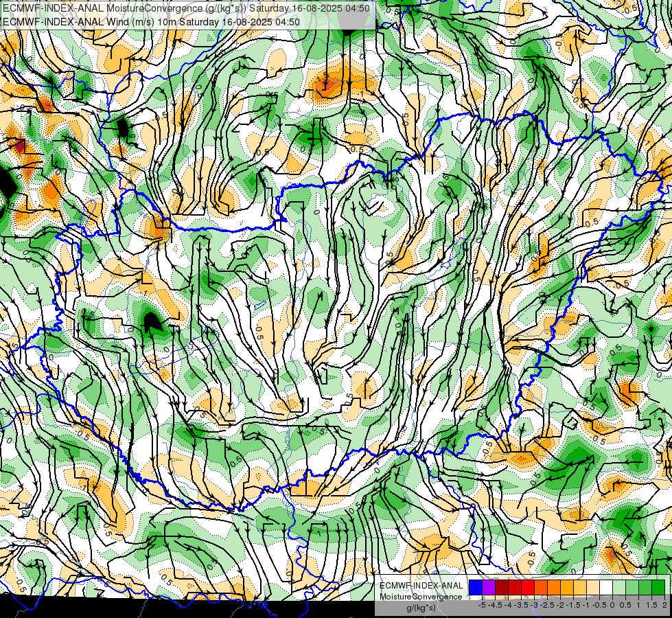Click the -3.5 legend scale value
Viewport: 672px width, 618px height.
click(521, 605)
